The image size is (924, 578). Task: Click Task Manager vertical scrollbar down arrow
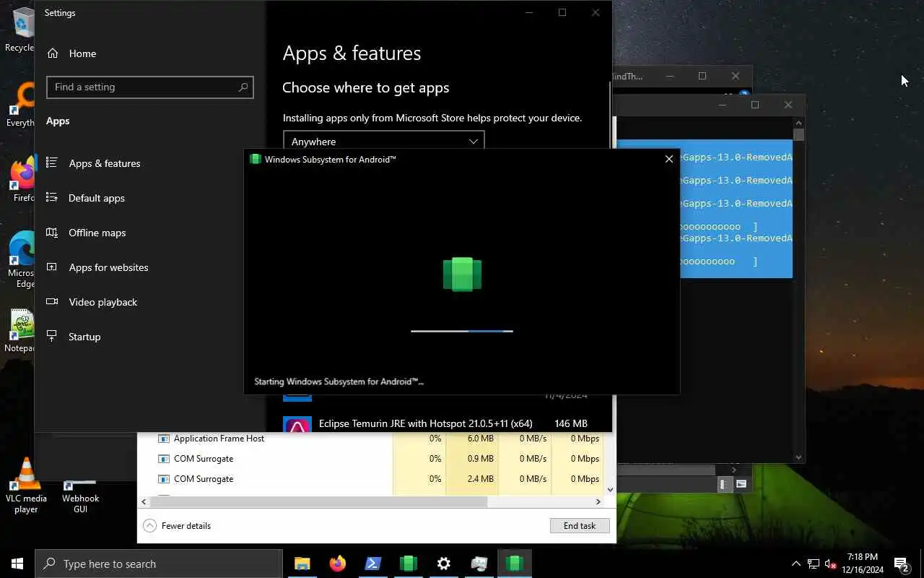610,489
